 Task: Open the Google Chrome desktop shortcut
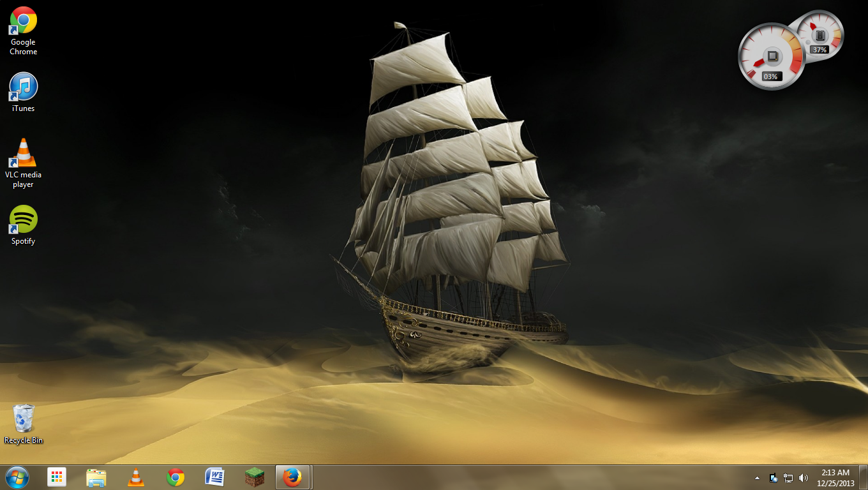[23, 31]
